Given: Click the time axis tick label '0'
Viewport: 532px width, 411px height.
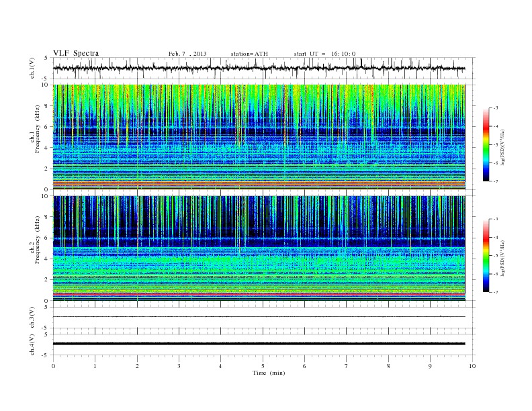Looking at the screenshot, I should point(53,366).
